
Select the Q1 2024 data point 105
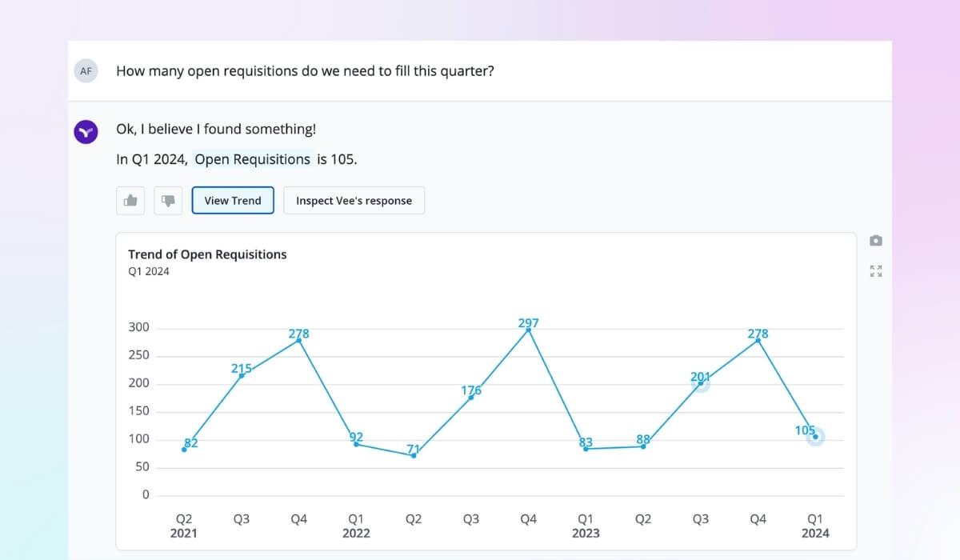tap(815, 437)
